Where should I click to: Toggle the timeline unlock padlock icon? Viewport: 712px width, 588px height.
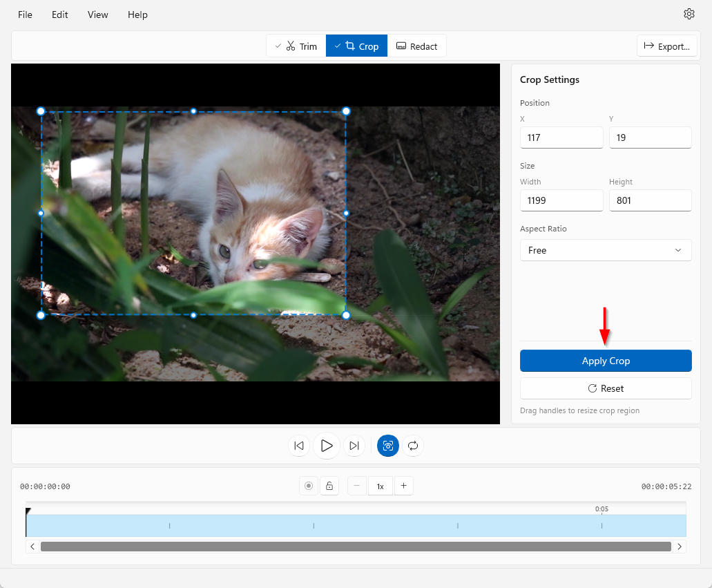pyautogui.click(x=329, y=486)
